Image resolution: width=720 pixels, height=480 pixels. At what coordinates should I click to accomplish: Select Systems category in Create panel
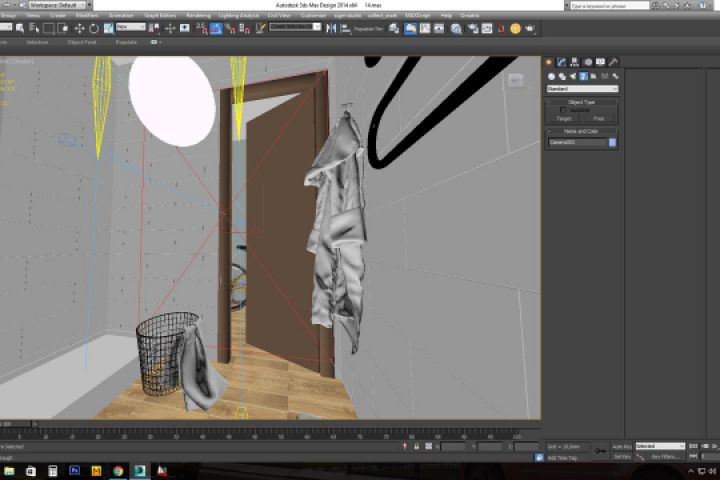tap(615, 76)
